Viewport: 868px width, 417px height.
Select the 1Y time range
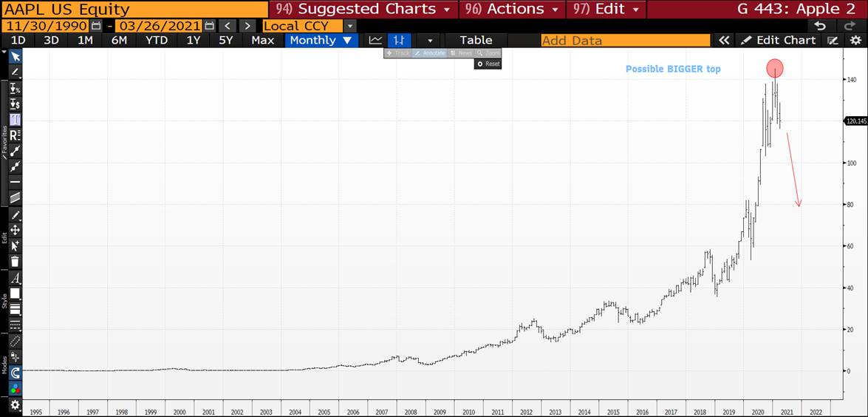pyautogui.click(x=194, y=41)
